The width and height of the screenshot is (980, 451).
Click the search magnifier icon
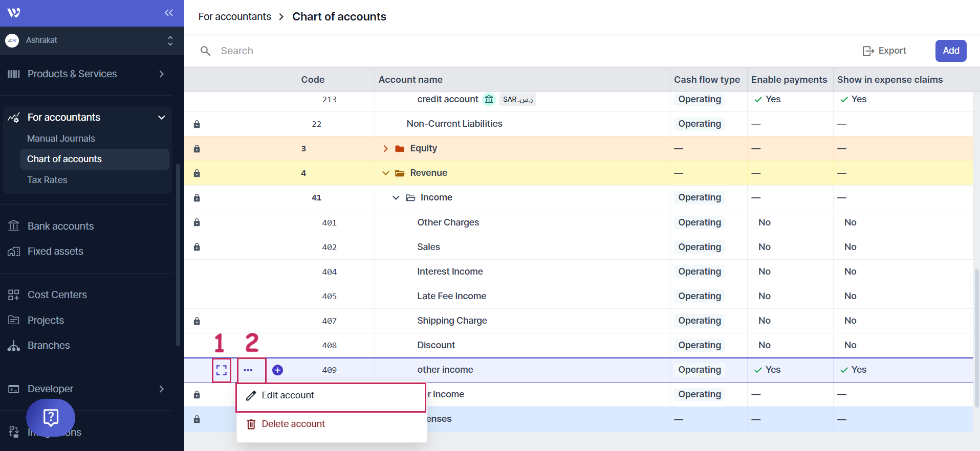click(206, 51)
